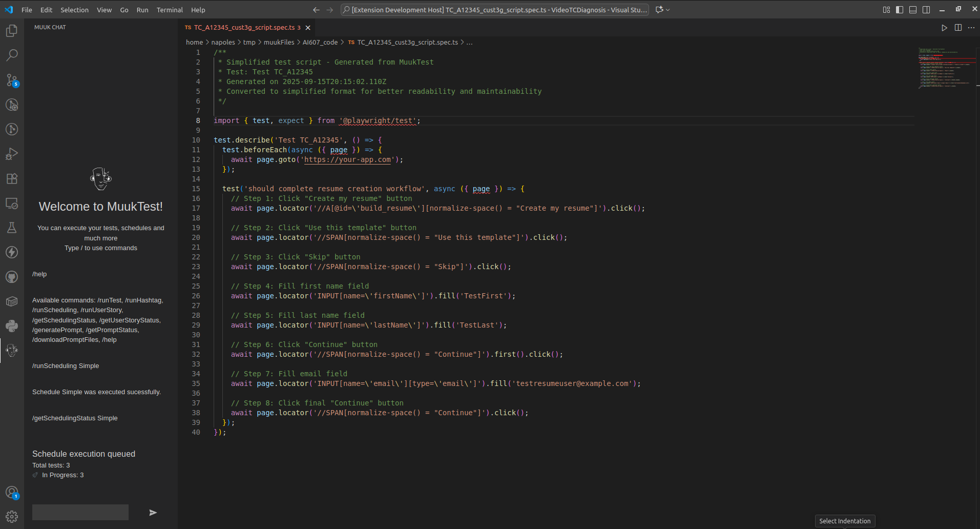
Task: Click '/getSchedulingStatus Simple' chat message
Action: tap(75, 418)
